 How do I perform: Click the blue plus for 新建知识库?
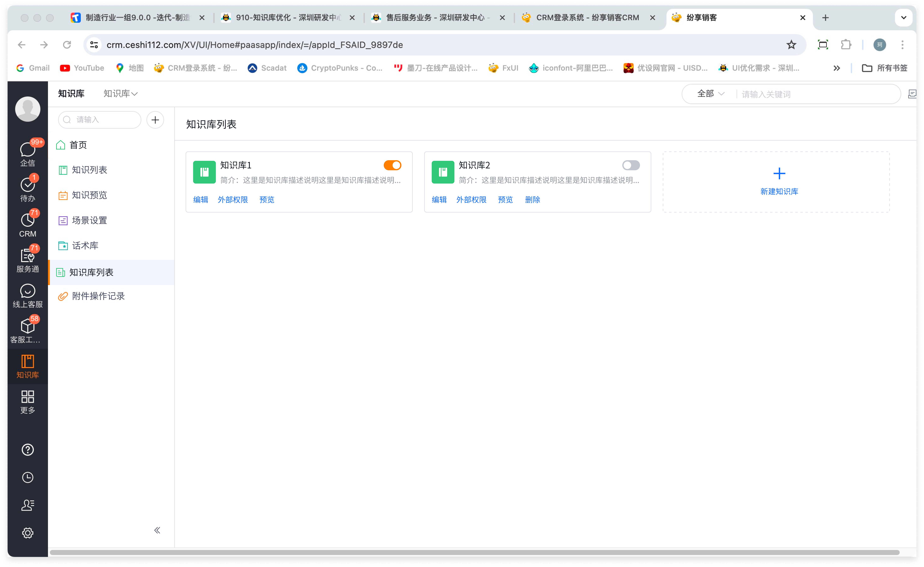[779, 173]
